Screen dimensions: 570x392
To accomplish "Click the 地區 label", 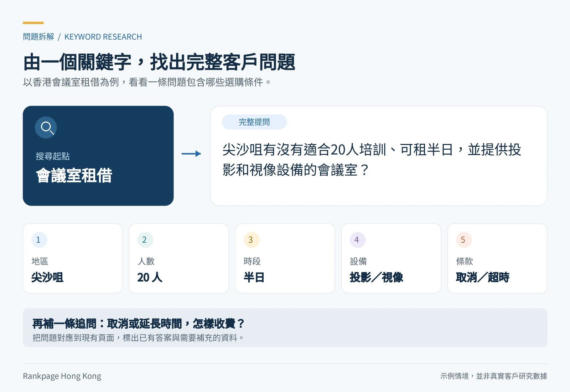I will point(40,261).
